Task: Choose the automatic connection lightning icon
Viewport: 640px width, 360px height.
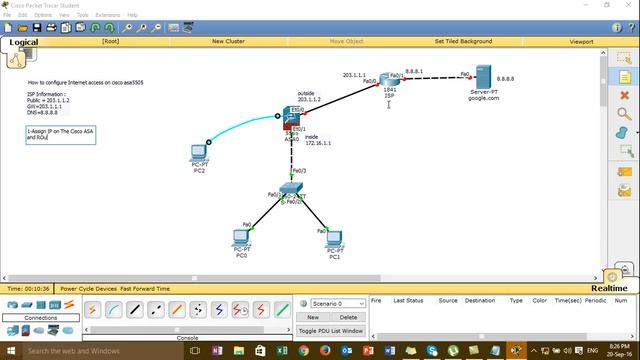Action: 93,310
